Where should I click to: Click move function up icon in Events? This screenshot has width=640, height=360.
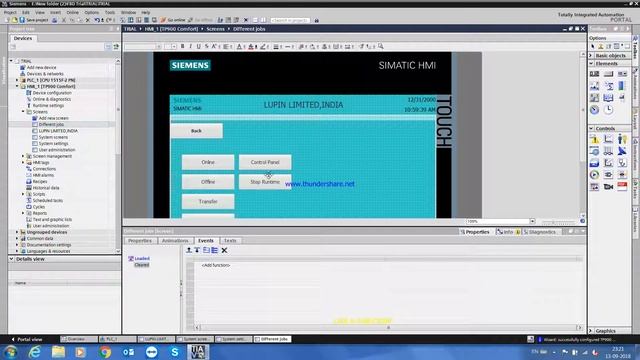pyautogui.click(x=189, y=250)
